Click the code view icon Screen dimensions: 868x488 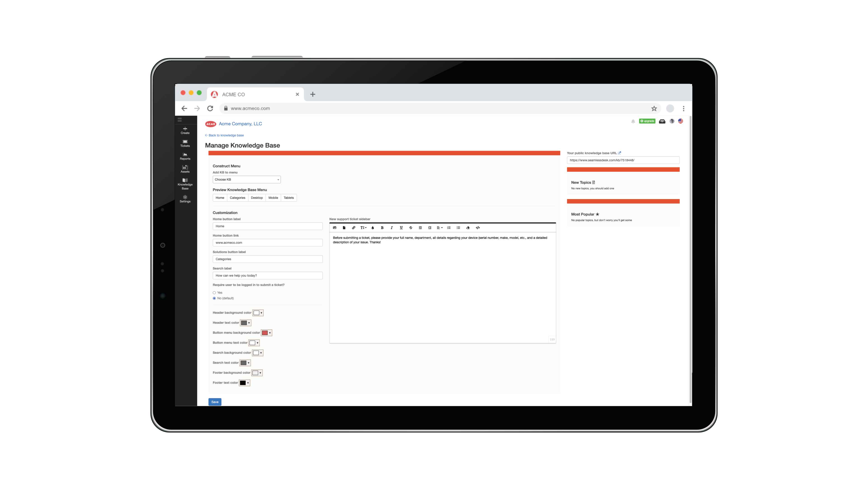(477, 228)
